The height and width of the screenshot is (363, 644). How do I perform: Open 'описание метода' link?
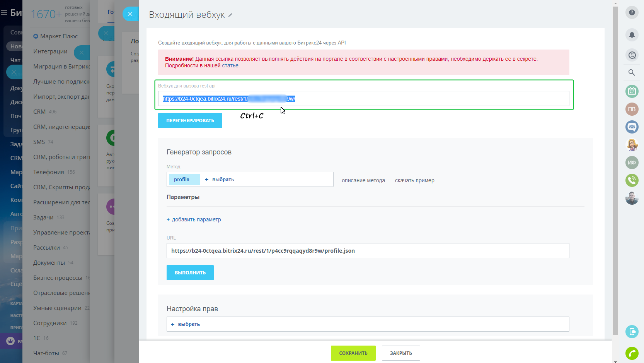click(363, 180)
